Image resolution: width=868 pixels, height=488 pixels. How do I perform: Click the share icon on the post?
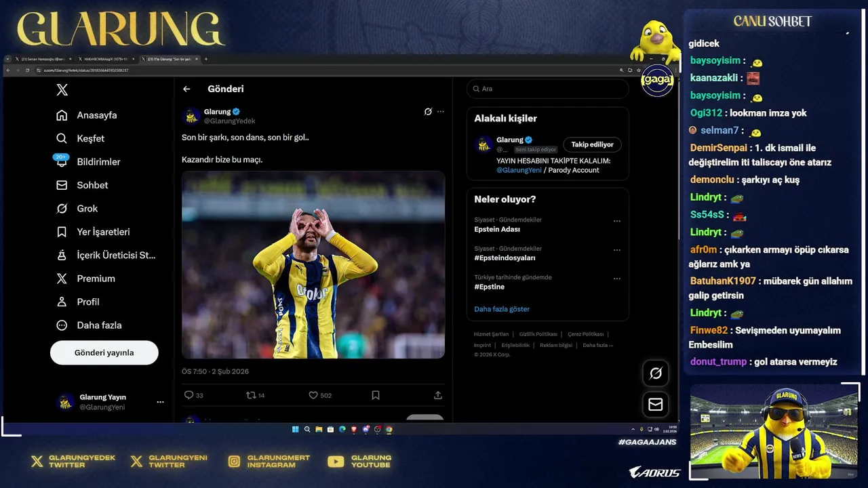point(438,395)
